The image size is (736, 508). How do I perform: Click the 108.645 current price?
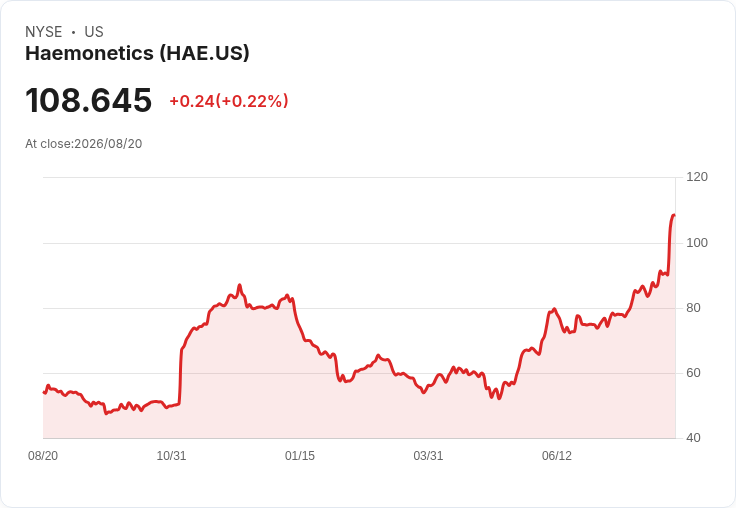coord(89,100)
